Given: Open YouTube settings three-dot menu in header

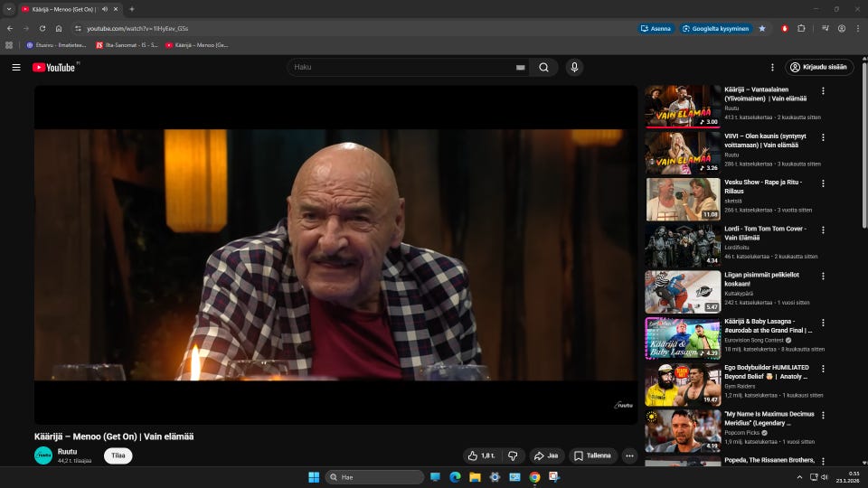Looking at the screenshot, I should point(772,67).
